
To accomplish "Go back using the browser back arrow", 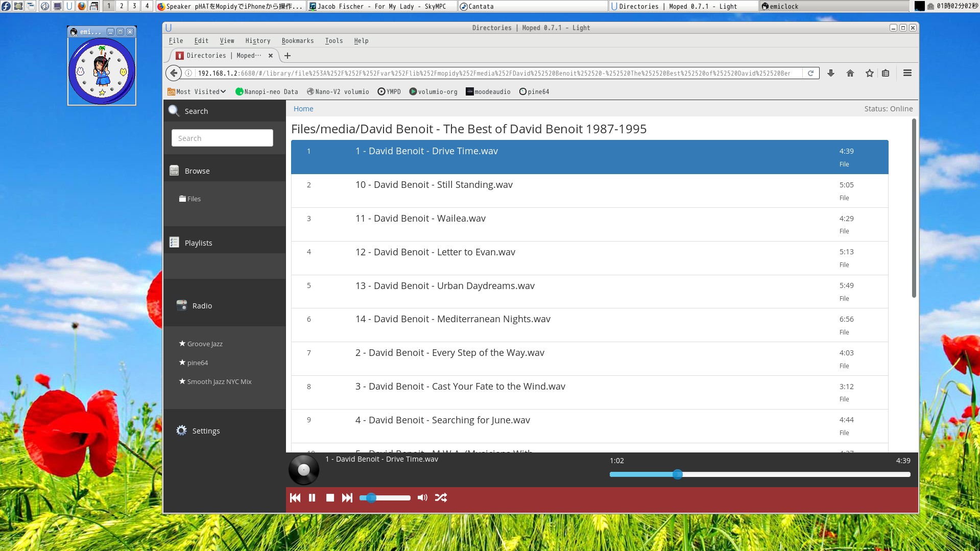I will pos(174,73).
